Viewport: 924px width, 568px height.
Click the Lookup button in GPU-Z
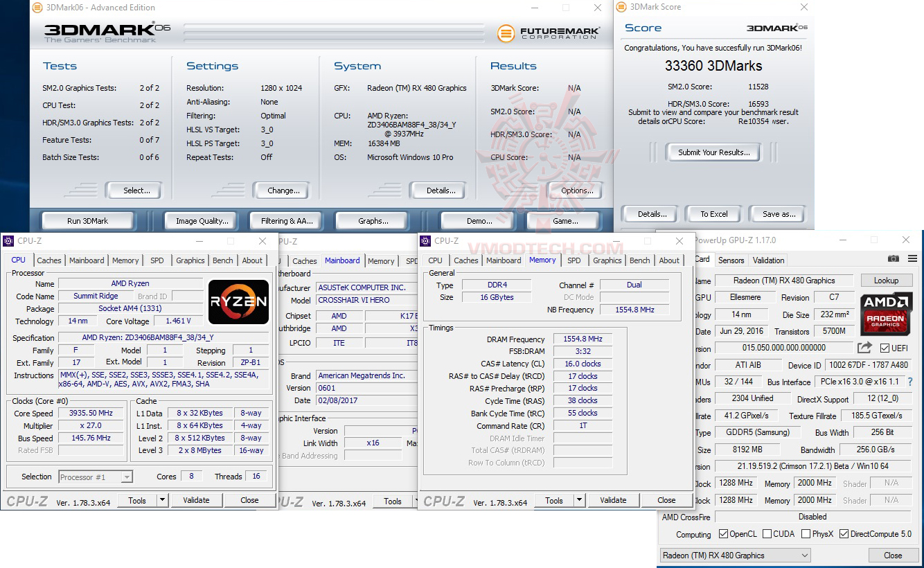coord(887,281)
